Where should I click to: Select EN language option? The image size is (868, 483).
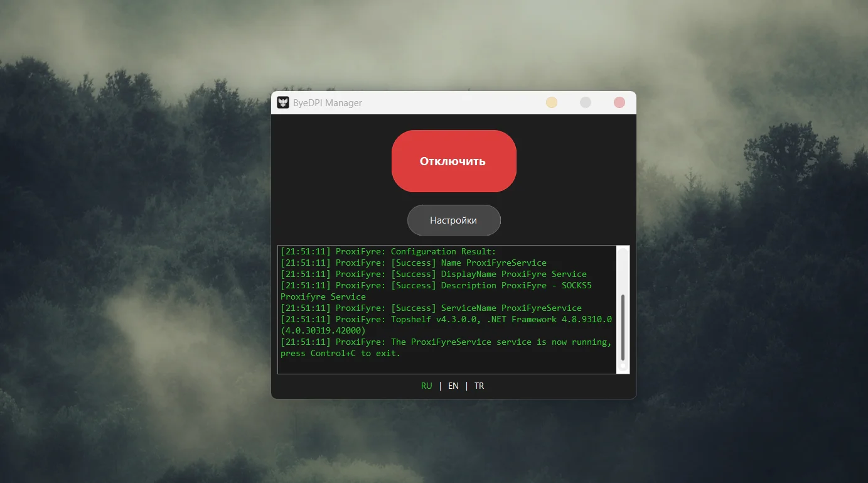(453, 386)
